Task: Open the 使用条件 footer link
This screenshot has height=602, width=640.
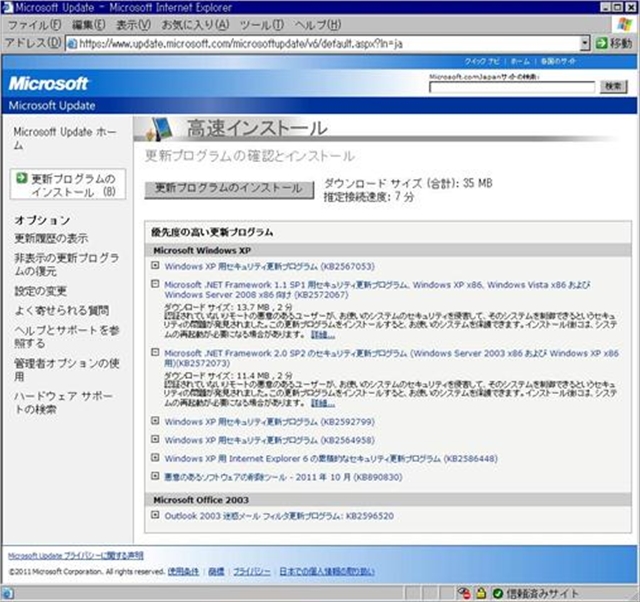Action: 183,571
